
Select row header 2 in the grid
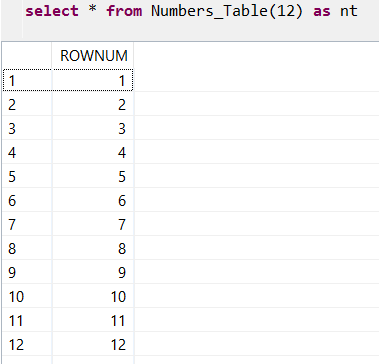coord(27,104)
